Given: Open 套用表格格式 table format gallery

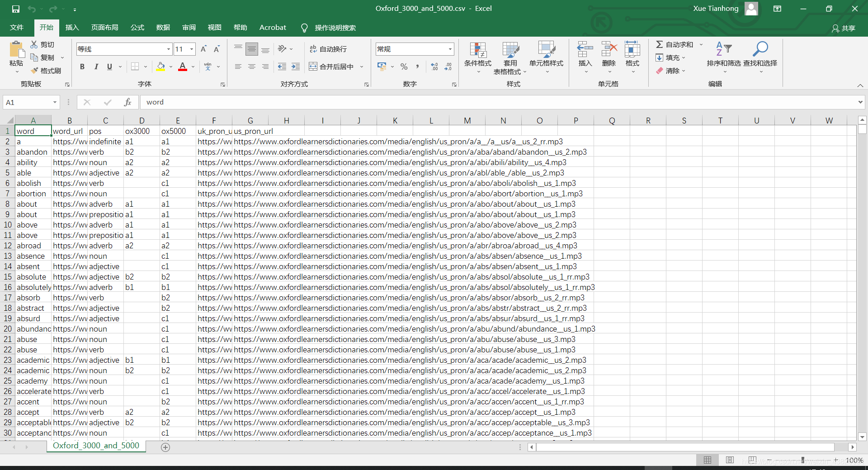Looking at the screenshot, I should point(510,58).
